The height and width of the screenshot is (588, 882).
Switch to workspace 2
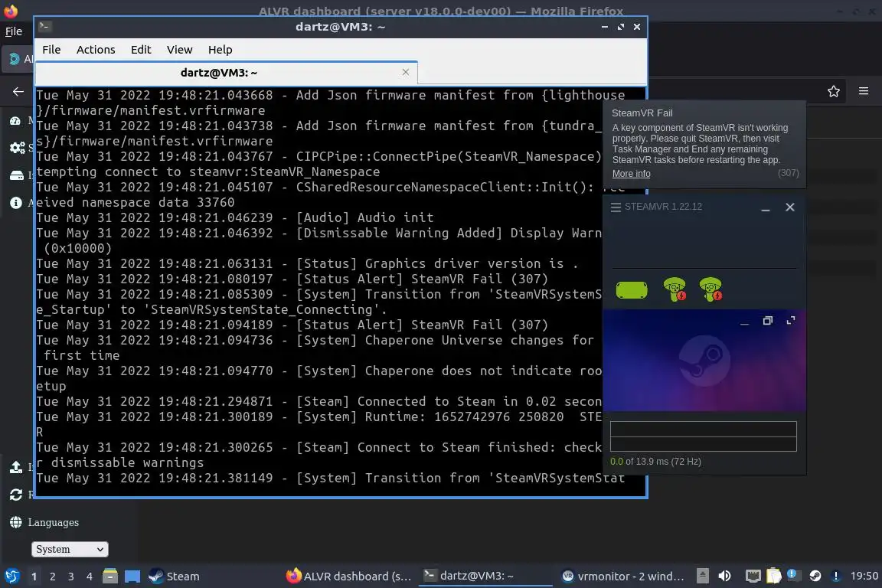coord(53,577)
